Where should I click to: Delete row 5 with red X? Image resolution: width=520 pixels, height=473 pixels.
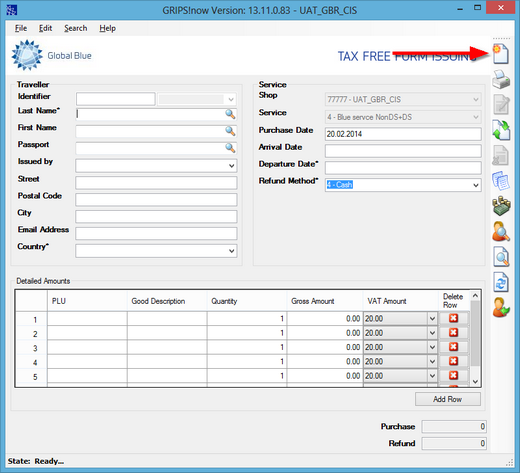coord(453,376)
